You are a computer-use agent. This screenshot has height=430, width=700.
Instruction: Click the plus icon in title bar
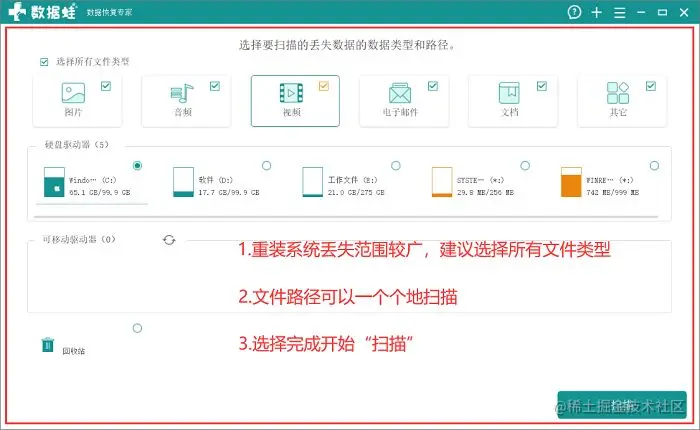tap(596, 13)
